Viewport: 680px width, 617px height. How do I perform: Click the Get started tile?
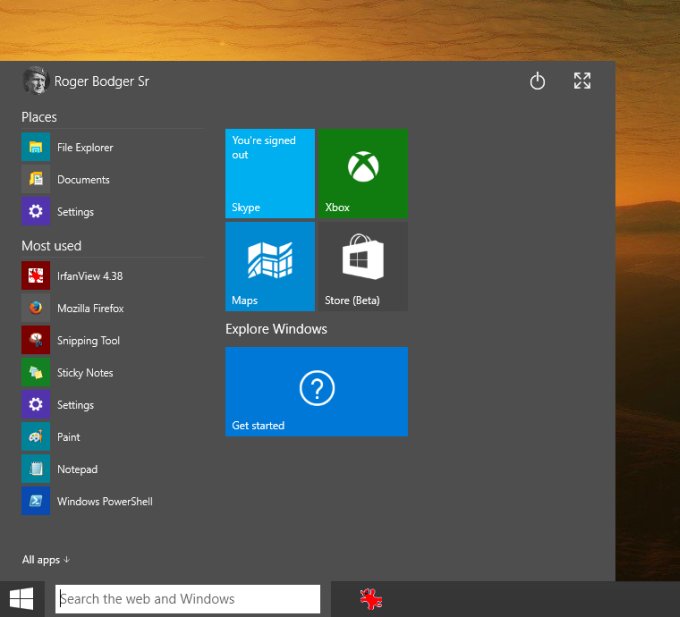click(x=316, y=391)
